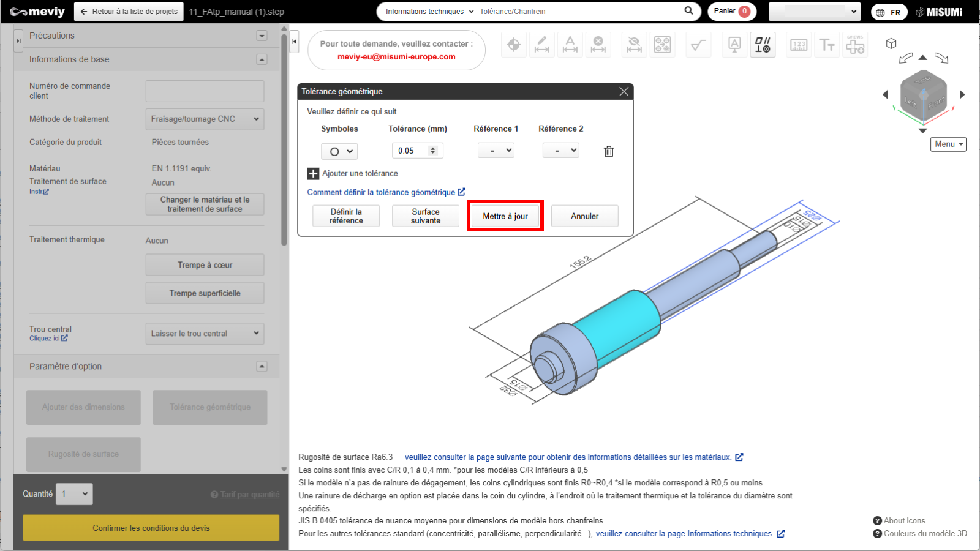Click the isometric view cube icon
The height and width of the screenshot is (551, 980).
891,43
